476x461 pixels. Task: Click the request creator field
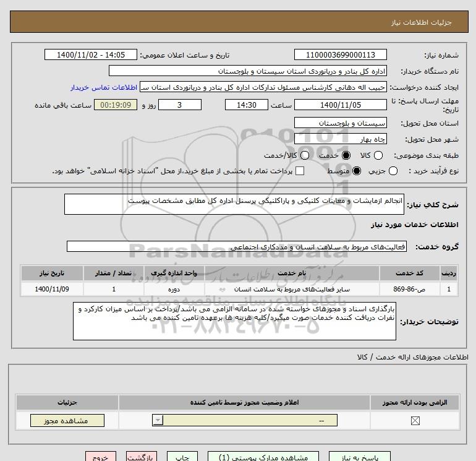click(x=263, y=87)
